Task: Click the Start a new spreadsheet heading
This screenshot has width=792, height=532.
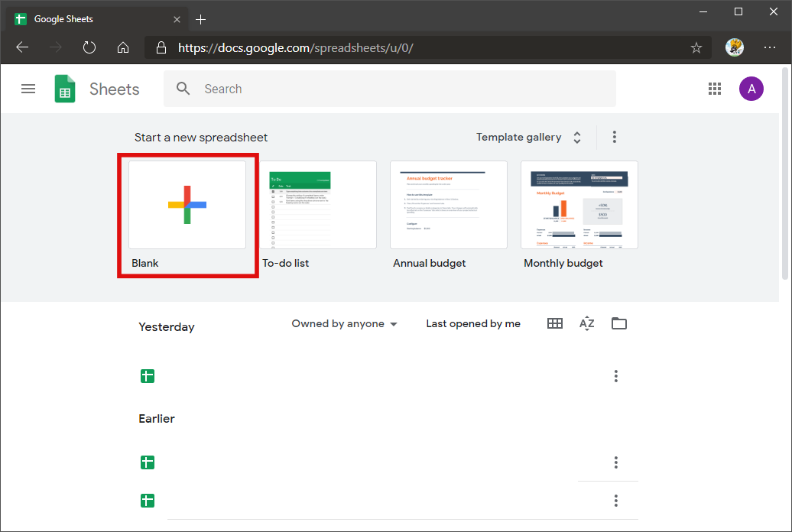Action: [x=201, y=138]
